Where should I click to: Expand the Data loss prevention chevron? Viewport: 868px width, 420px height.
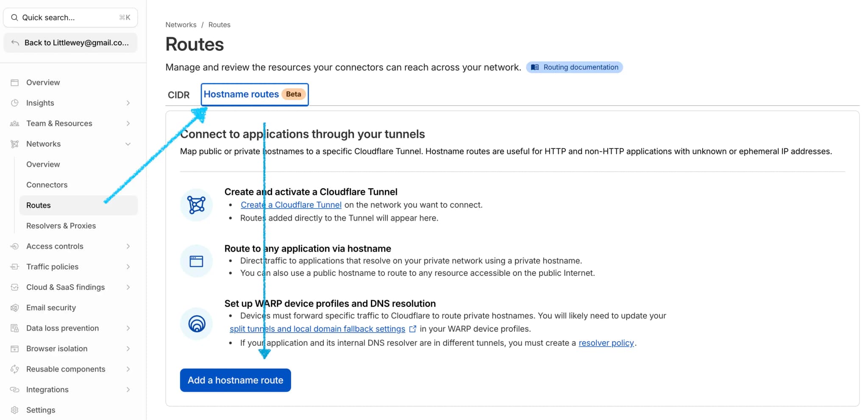(128, 328)
